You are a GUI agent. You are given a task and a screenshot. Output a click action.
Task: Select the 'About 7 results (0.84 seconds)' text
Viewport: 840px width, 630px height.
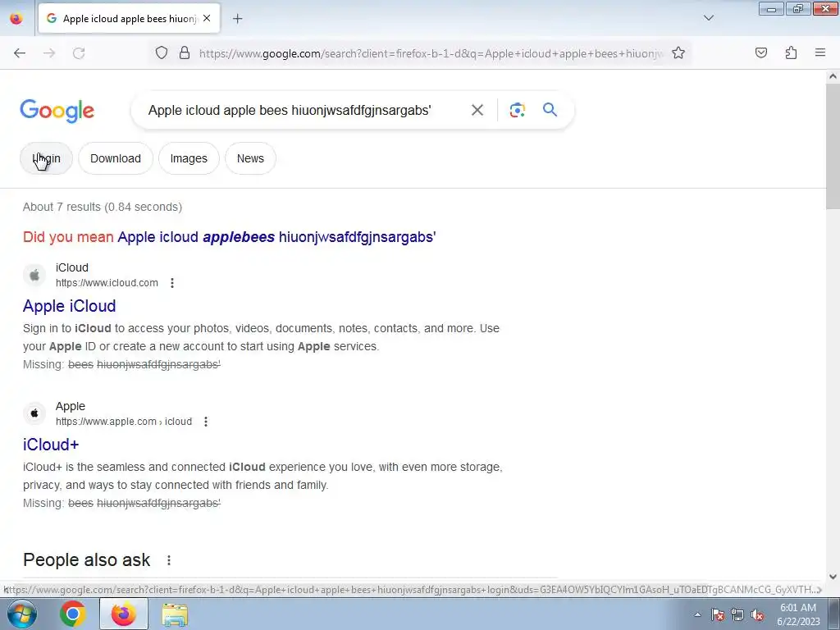click(x=103, y=207)
